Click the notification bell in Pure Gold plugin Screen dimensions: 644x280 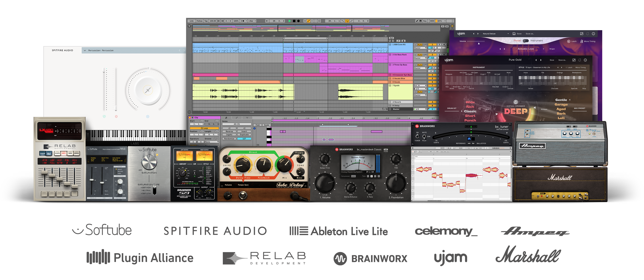click(x=579, y=60)
